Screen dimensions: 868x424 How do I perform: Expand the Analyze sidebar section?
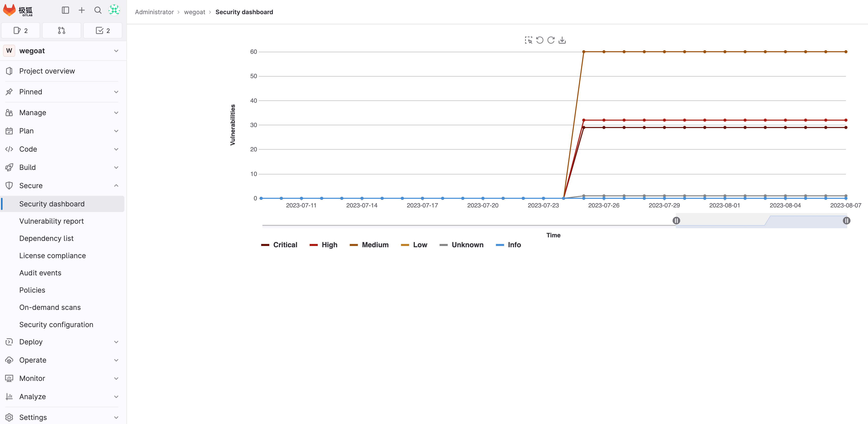pos(62,396)
